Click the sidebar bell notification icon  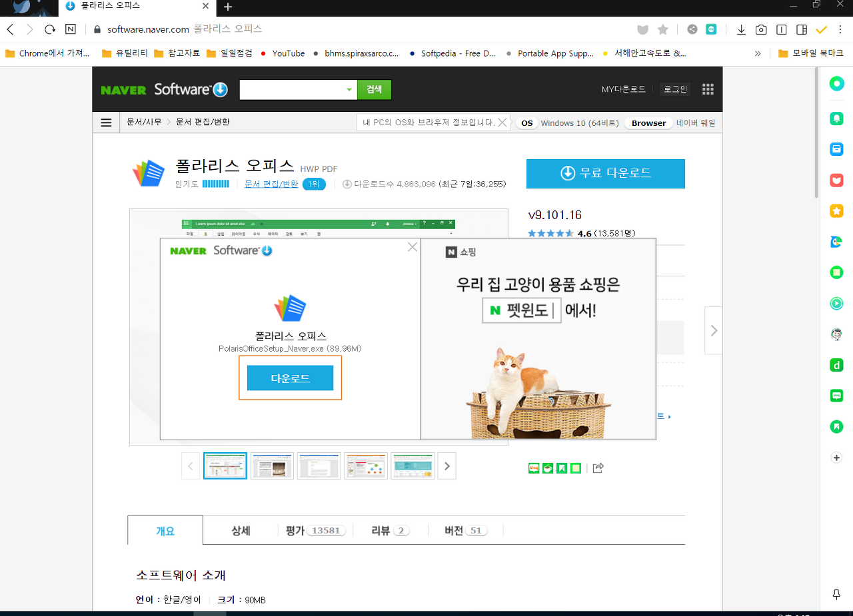coord(836,119)
